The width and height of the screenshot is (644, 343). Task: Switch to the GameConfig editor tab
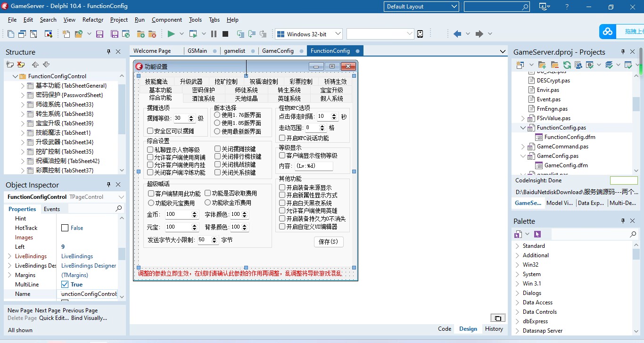pyautogui.click(x=278, y=51)
